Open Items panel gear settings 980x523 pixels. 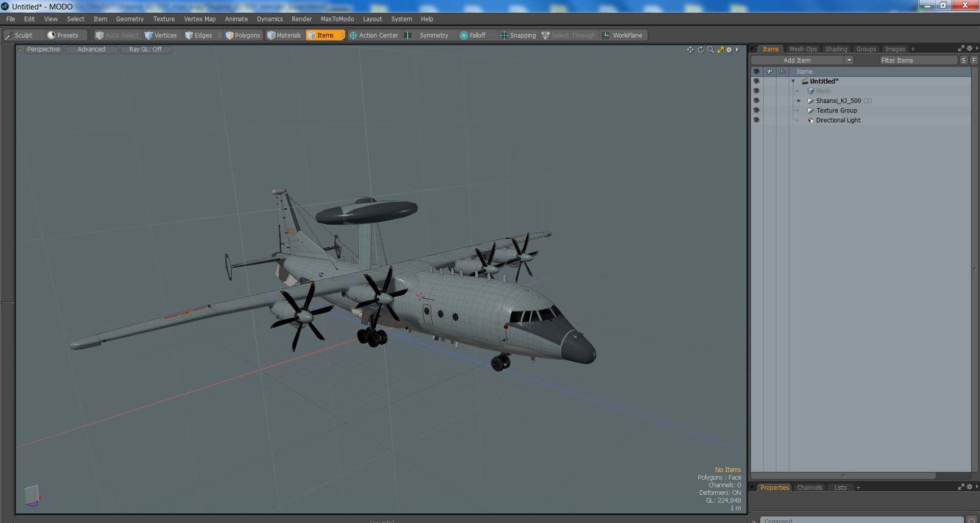pyautogui.click(x=969, y=49)
